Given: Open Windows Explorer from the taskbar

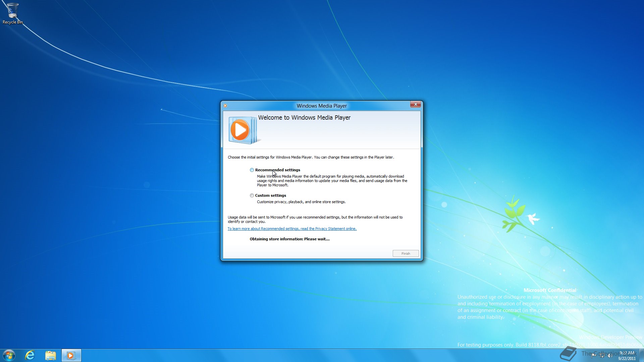Looking at the screenshot, I should click(51, 355).
